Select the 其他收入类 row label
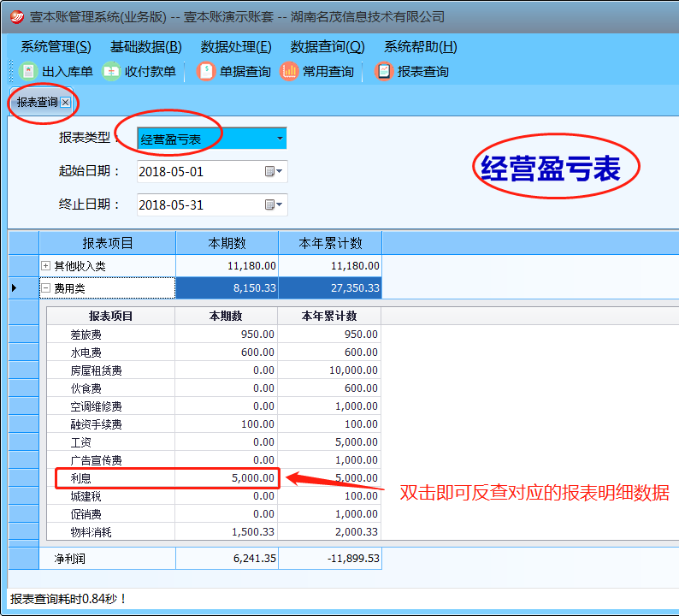The height and width of the screenshot is (616, 679). coord(80,266)
